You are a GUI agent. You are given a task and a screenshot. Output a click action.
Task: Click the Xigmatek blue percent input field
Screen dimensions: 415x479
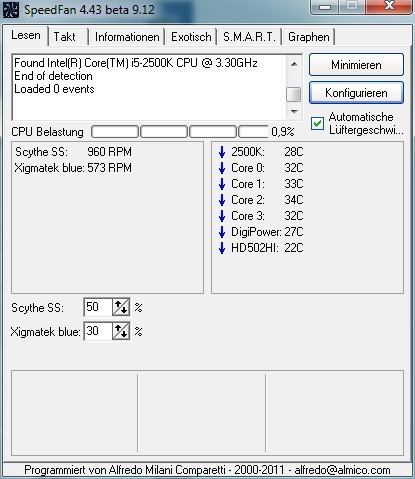(x=98, y=331)
